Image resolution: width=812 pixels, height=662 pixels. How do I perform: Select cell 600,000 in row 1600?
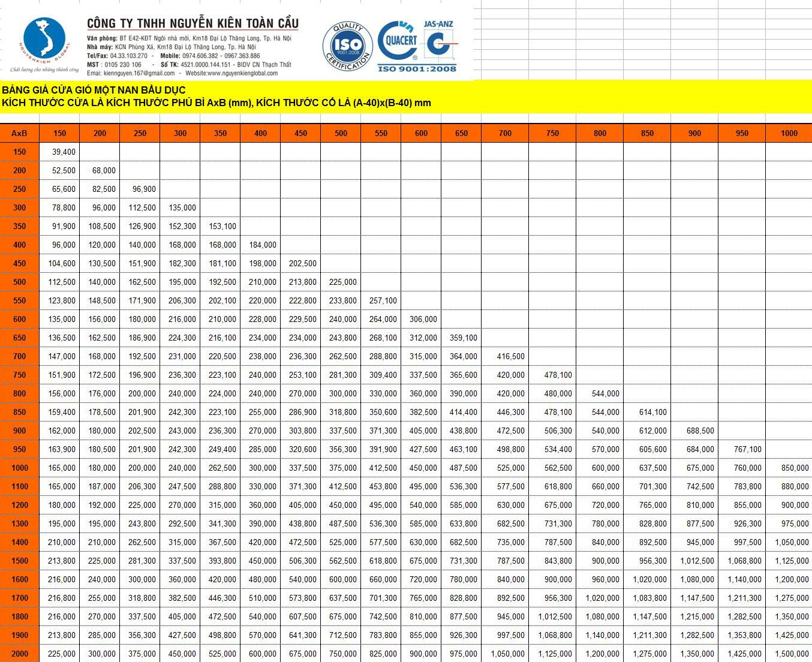(341, 579)
